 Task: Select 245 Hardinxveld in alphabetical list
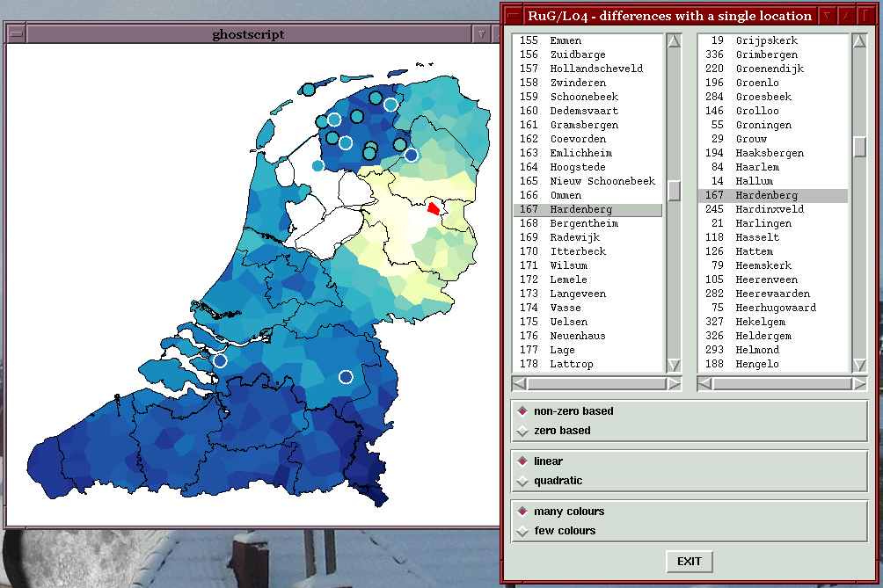[x=773, y=209]
